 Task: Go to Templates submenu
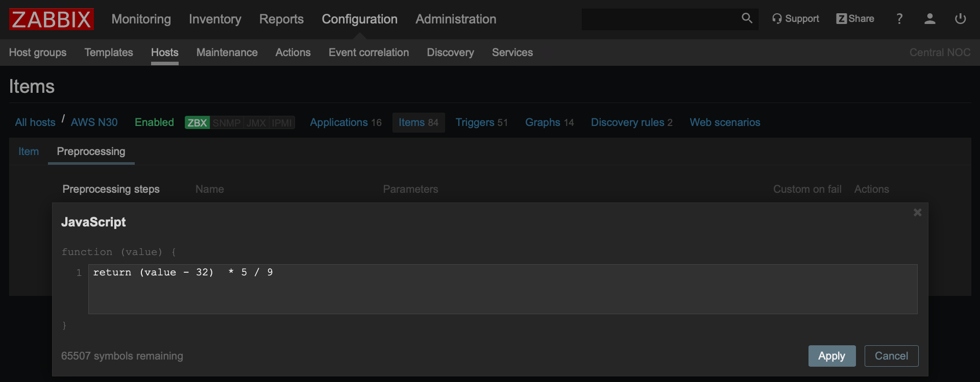coord(109,53)
